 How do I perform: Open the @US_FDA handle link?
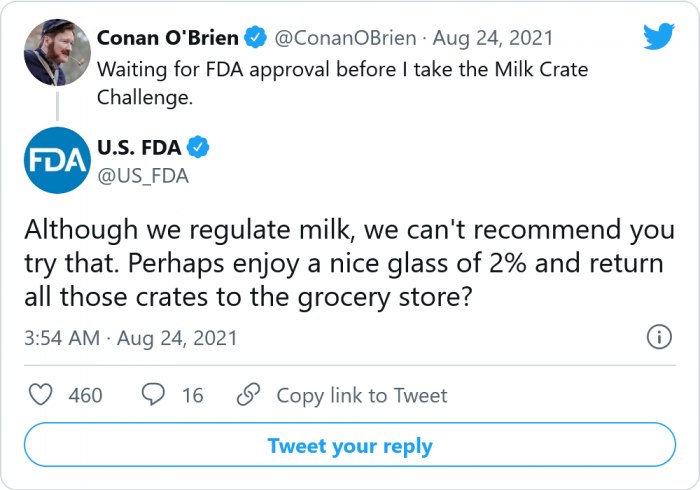coord(143,175)
